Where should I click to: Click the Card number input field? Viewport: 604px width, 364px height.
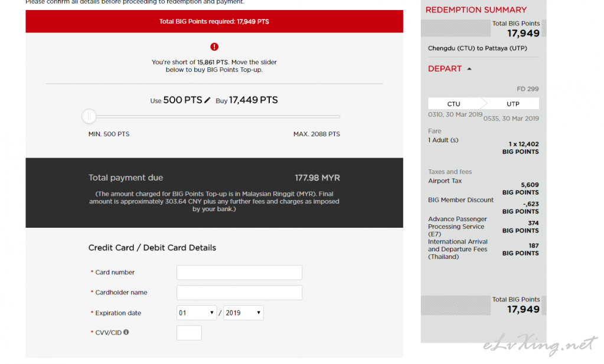pos(239,272)
